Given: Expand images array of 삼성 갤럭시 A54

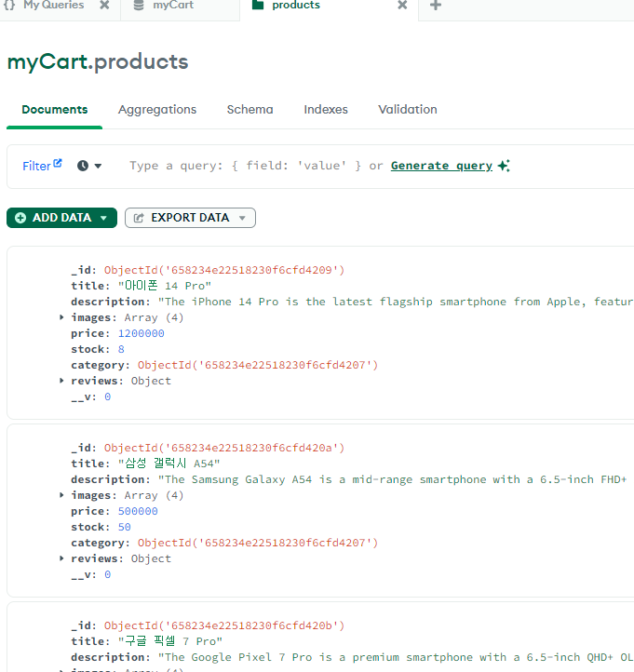Looking at the screenshot, I should point(61,495).
